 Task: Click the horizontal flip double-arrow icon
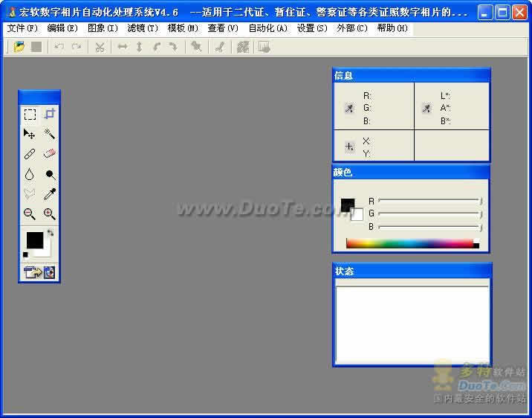tap(123, 47)
